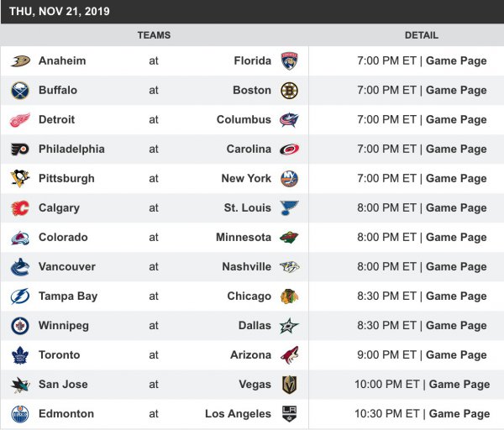Image resolution: width=504 pixels, height=430 pixels.
Task: Click the Anaheim Ducks team logo
Action: coord(20,60)
